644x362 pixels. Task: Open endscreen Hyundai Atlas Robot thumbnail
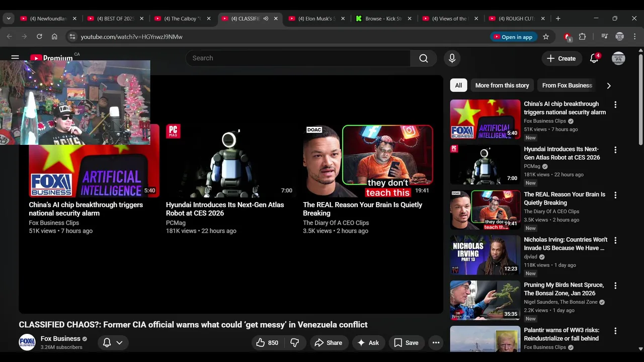(230, 161)
